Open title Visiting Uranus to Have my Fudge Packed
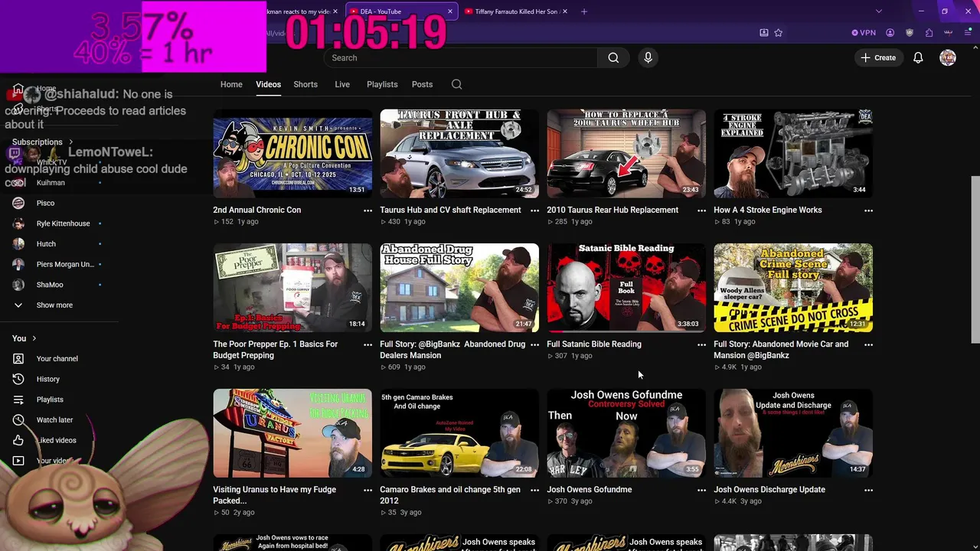Screen dimensions: 980x551 click(x=274, y=495)
